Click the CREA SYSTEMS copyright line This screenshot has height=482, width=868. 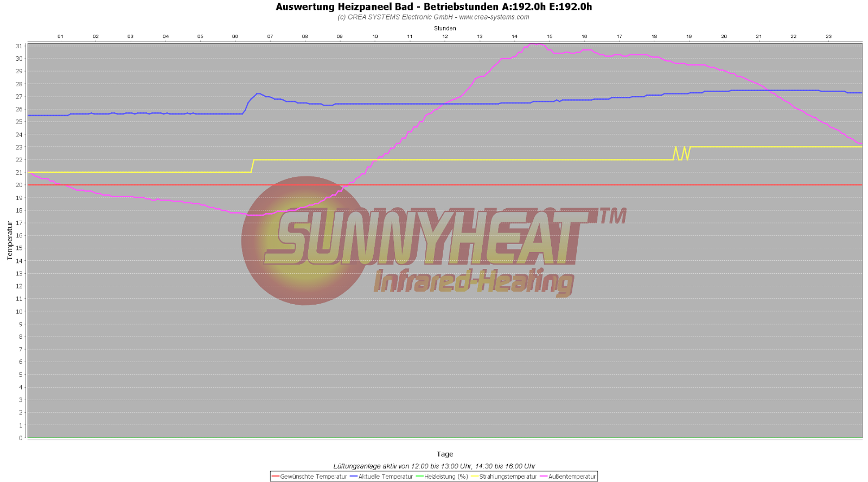[x=433, y=17]
